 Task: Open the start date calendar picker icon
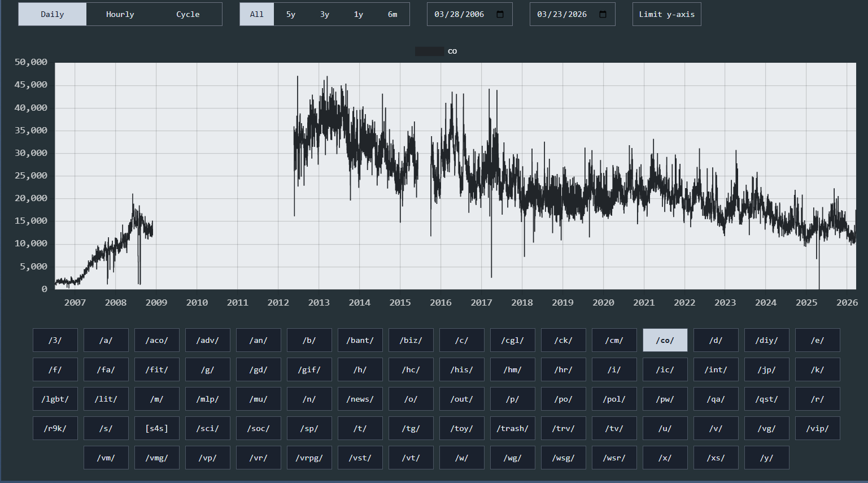pyautogui.click(x=500, y=14)
